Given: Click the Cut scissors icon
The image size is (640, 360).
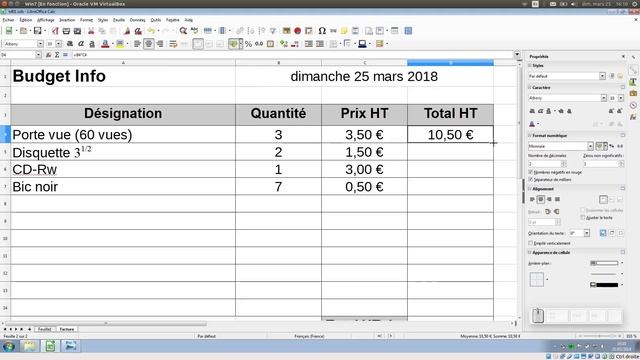Looking at the screenshot, I should point(91,31).
